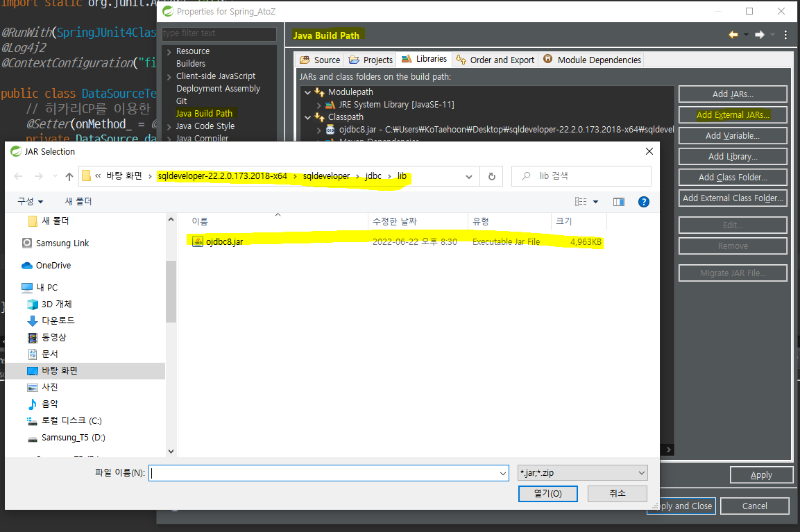Click Add Library button
This screenshot has width=800, height=532.
click(x=733, y=157)
